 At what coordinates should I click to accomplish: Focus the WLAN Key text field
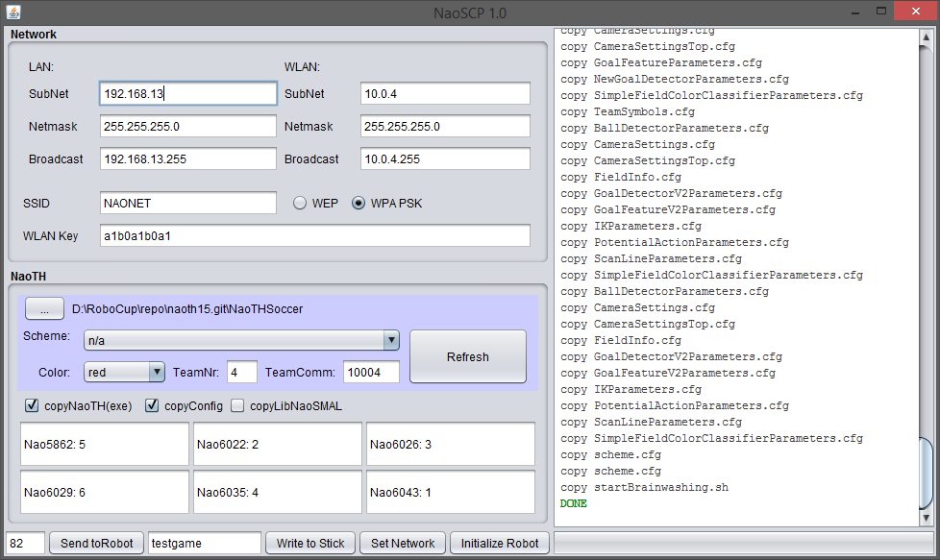(x=315, y=235)
